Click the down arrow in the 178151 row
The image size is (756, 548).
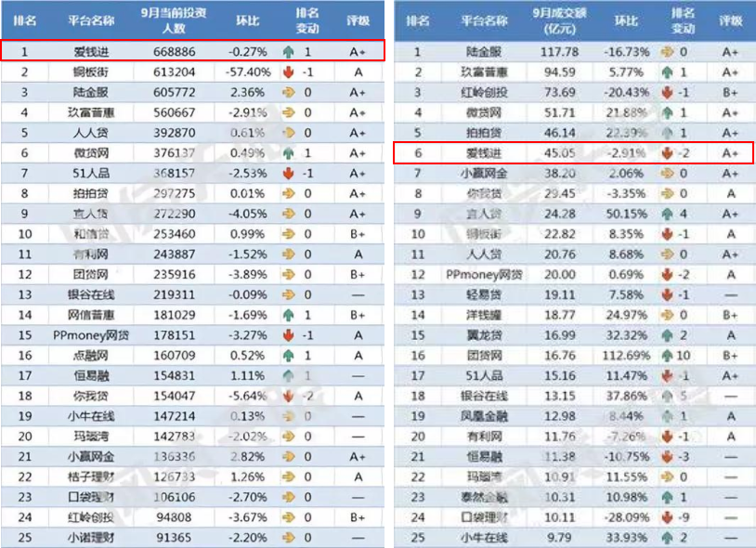[x=288, y=335]
